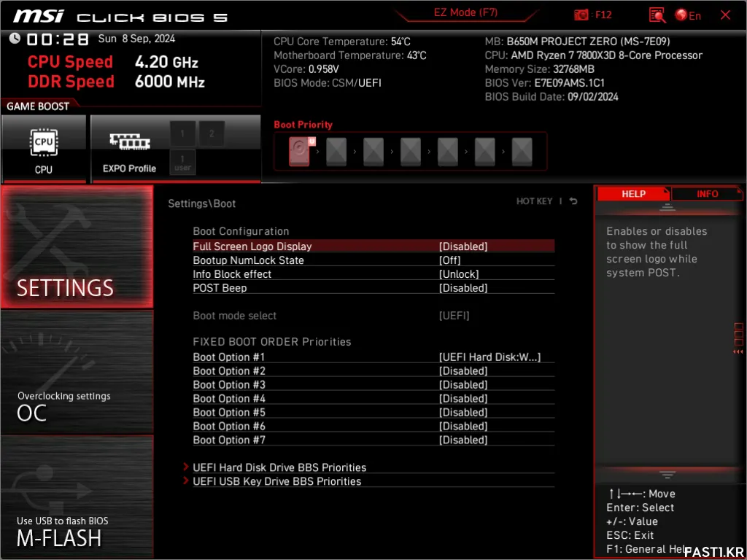The height and width of the screenshot is (560, 747).
Task: Enable EXPO profile 2
Action: [x=212, y=134]
